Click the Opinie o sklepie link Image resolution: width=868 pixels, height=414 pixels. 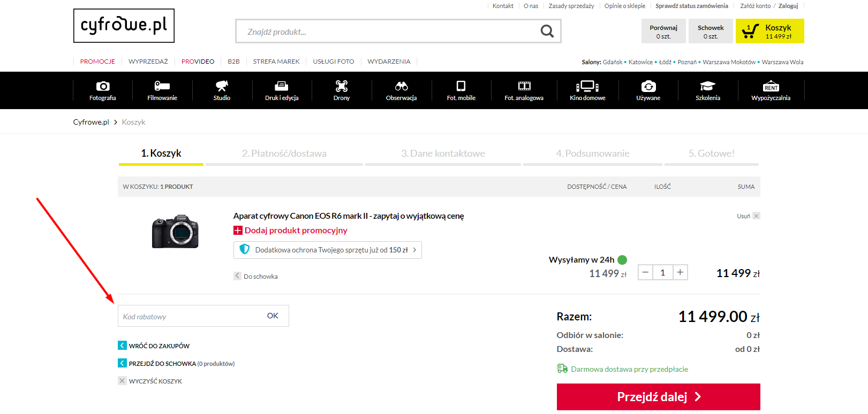625,6
